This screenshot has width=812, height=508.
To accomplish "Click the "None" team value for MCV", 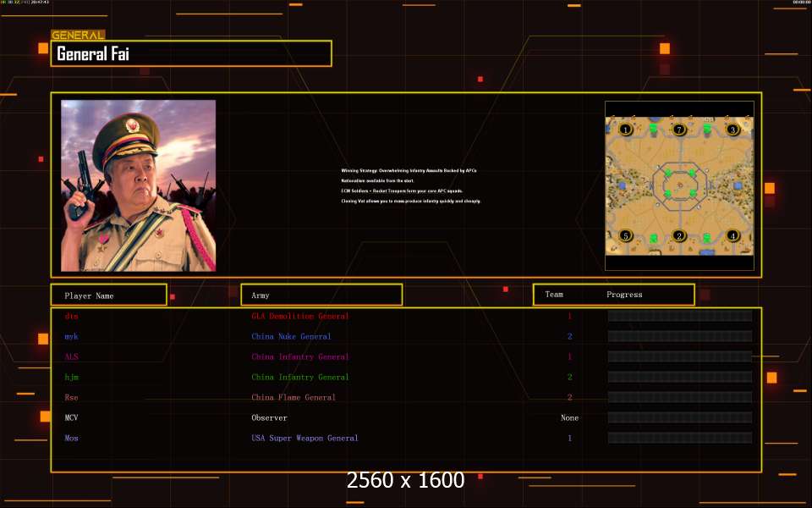I will pyautogui.click(x=569, y=417).
